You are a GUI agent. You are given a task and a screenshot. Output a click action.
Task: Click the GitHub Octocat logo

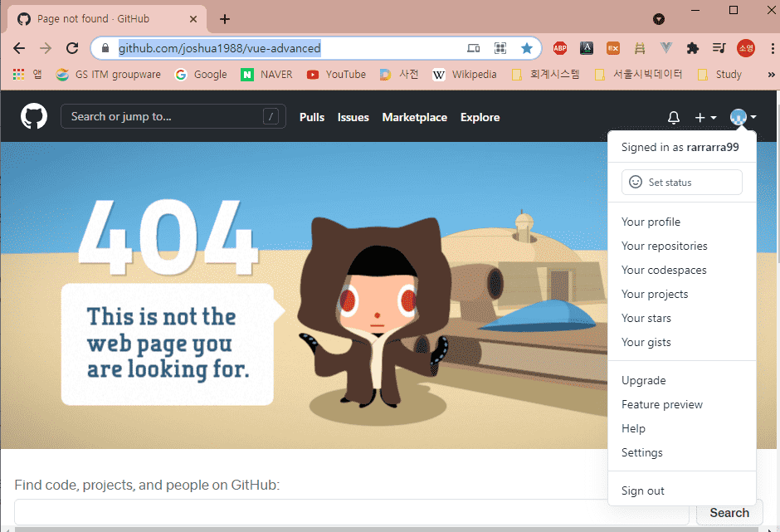coord(34,116)
